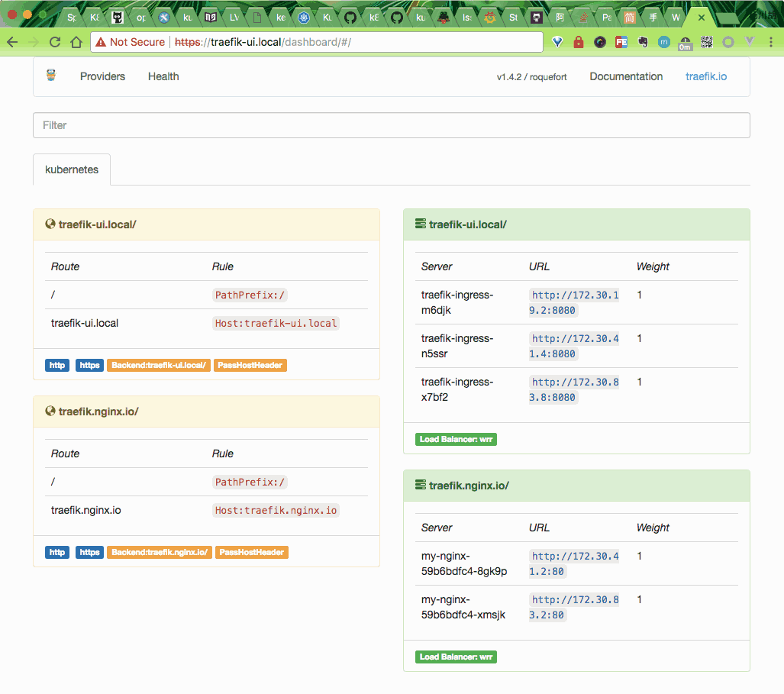This screenshot has width=784, height=694.
Task: Click server name my-nginx-59b6bdfc4-xmsjk
Action: 463,607
